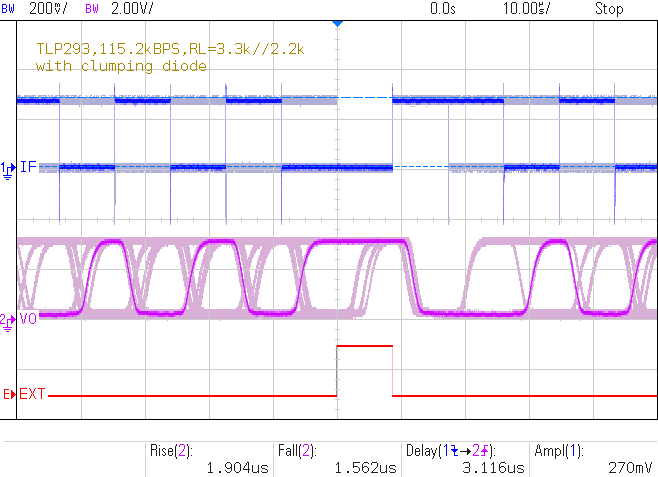Image resolution: width=658 pixels, height=477 pixels.
Task: Select the 270mV amplitude value
Action: [630, 467]
